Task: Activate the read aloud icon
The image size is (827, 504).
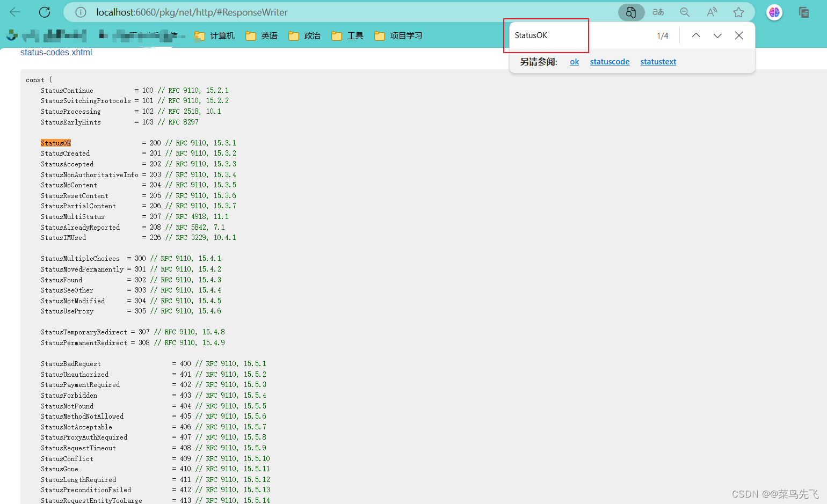Action: 712,12
